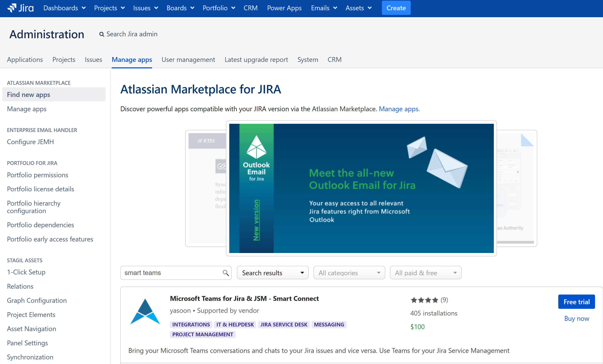Click the star rating for Smart Connect
This screenshot has height=364, width=603.
tap(424, 300)
